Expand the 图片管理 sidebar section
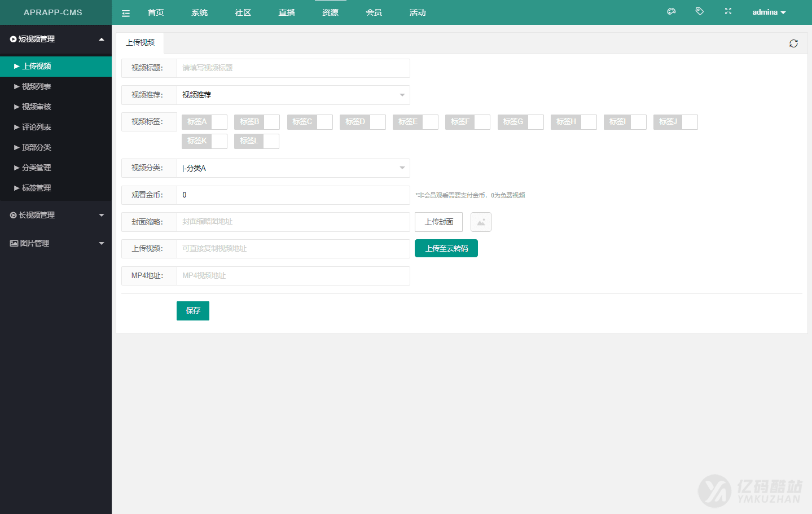This screenshot has height=514, width=812. 55,243
